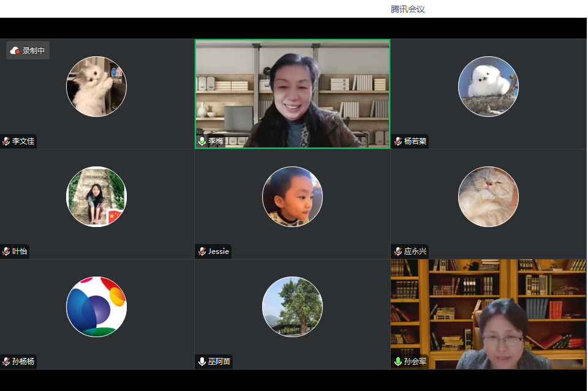588x391 pixels.
Task: Click the 录制中 cloud recording indicator
Action: click(x=28, y=51)
